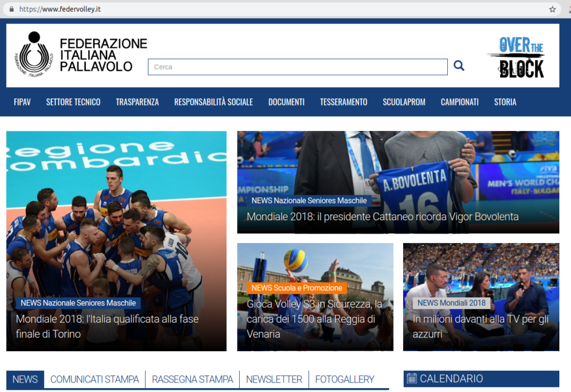Click the NEWS Mondiali 2018 tag

(452, 303)
